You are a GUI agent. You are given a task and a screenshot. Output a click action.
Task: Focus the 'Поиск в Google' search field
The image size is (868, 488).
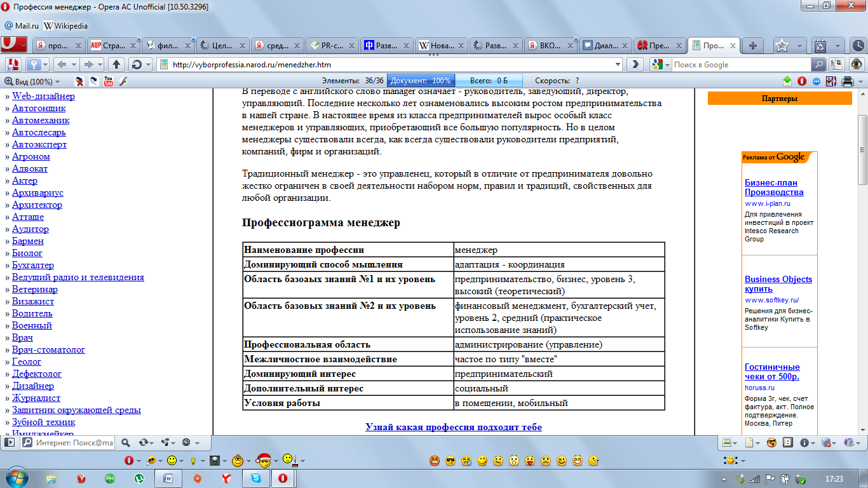(741, 64)
